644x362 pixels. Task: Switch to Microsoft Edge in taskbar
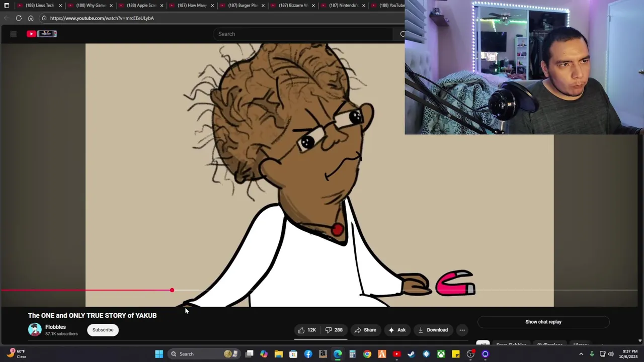pyautogui.click(x=338, y=354)
